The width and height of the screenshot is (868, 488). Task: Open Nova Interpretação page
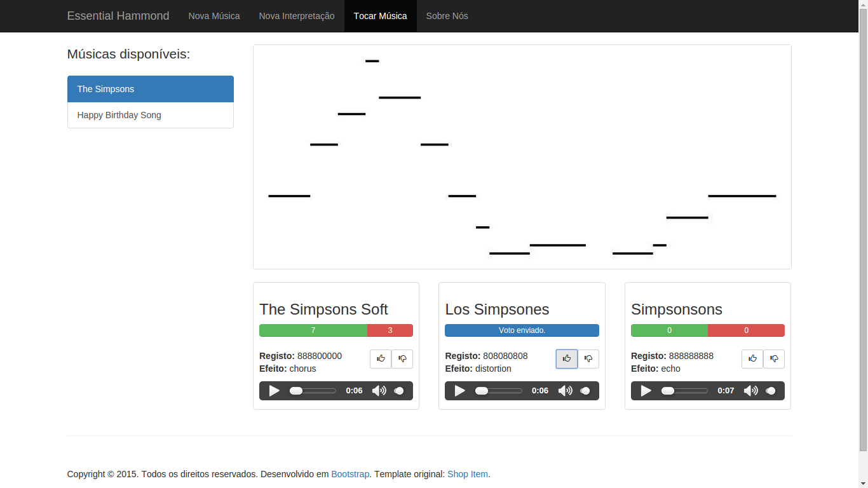coord(297,16)
